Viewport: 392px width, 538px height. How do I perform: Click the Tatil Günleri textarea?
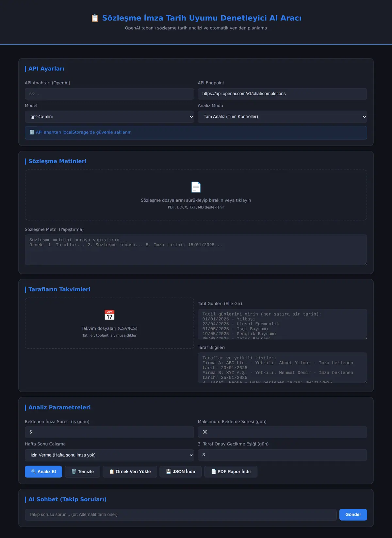(282, 324)
